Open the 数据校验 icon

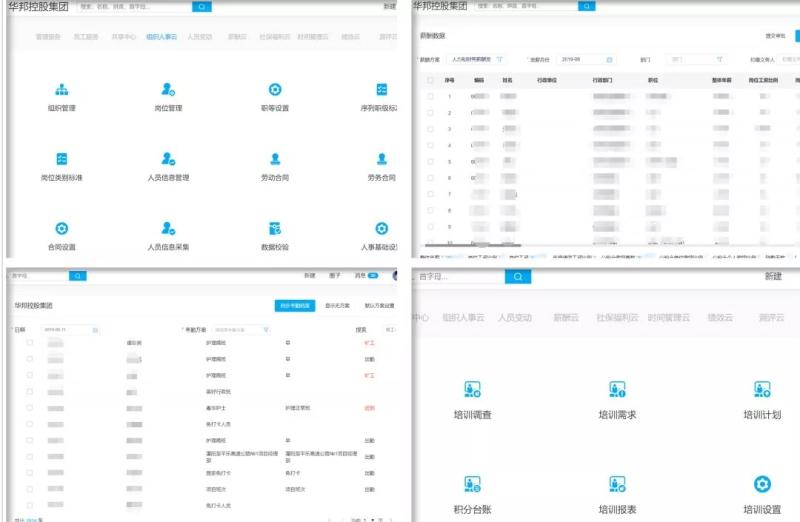(275, 229)
